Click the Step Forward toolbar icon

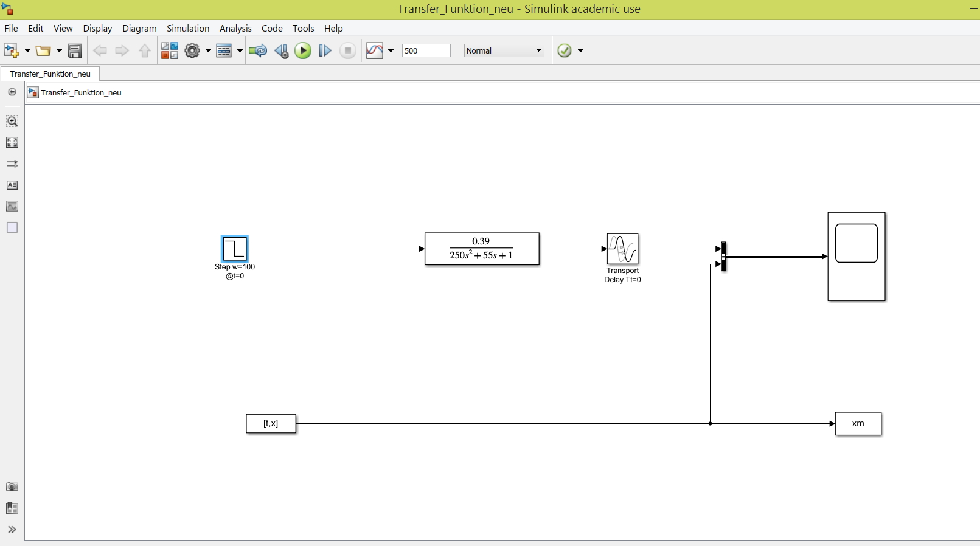click(x=325, y=51)
